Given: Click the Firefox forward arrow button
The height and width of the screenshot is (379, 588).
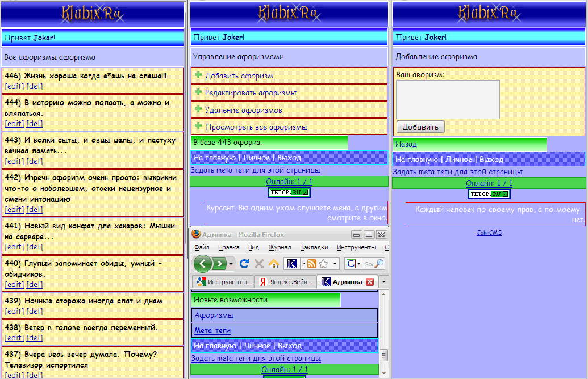Looking at the screenshot, I should click(x=220, y=264).
